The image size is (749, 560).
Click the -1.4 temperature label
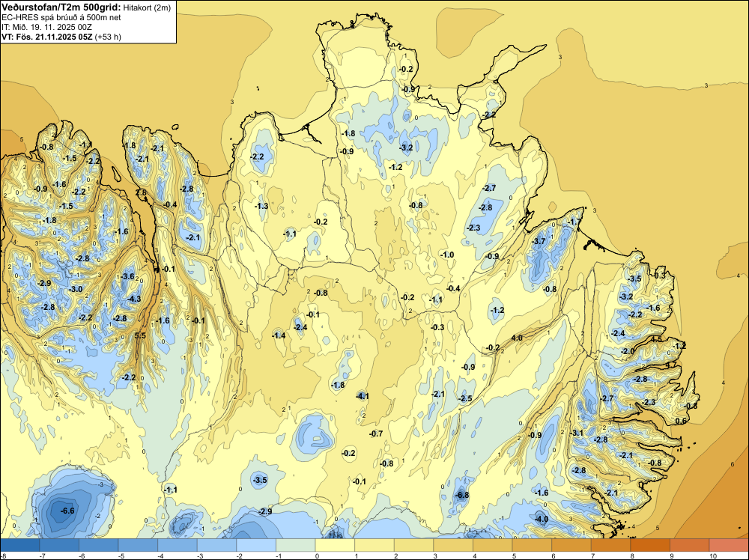(x=279, y=335)
